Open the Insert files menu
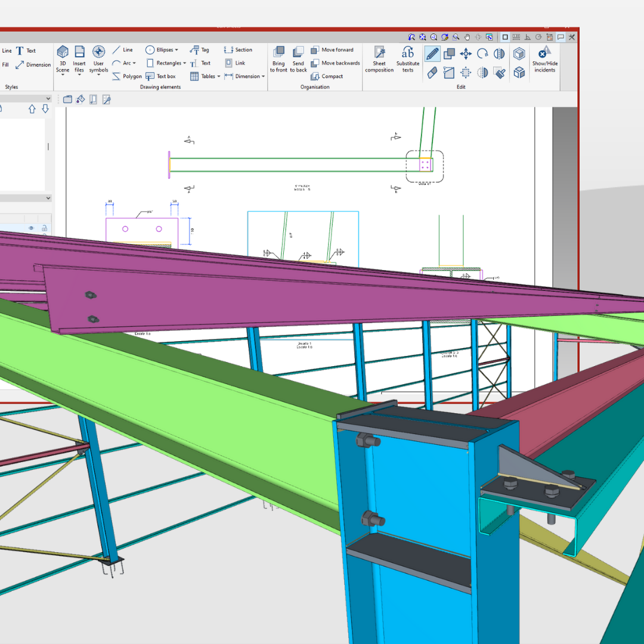644x644 pixels. 79,58
